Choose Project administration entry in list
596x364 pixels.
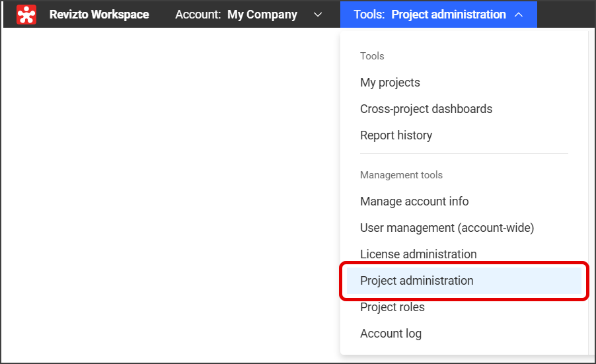(464, 280)
